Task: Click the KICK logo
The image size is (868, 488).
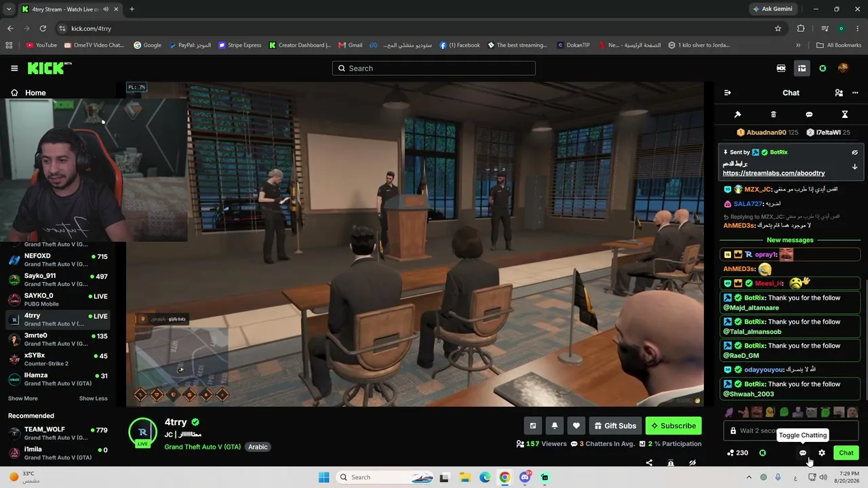Action: (x=49, y=68)
